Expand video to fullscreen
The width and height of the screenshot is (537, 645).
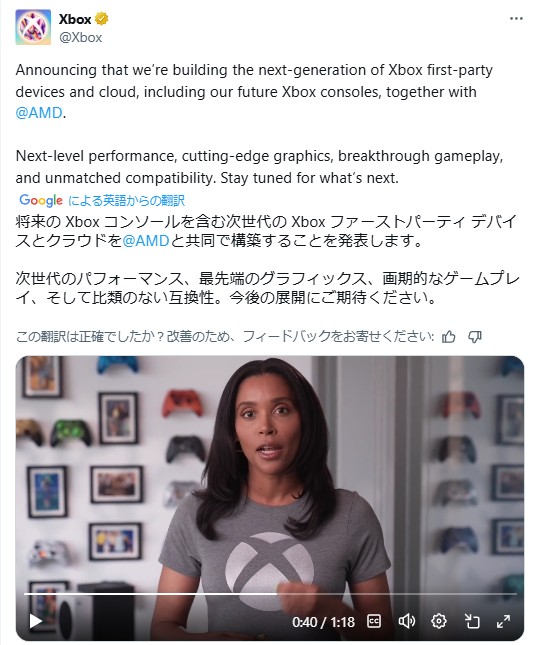503,621
